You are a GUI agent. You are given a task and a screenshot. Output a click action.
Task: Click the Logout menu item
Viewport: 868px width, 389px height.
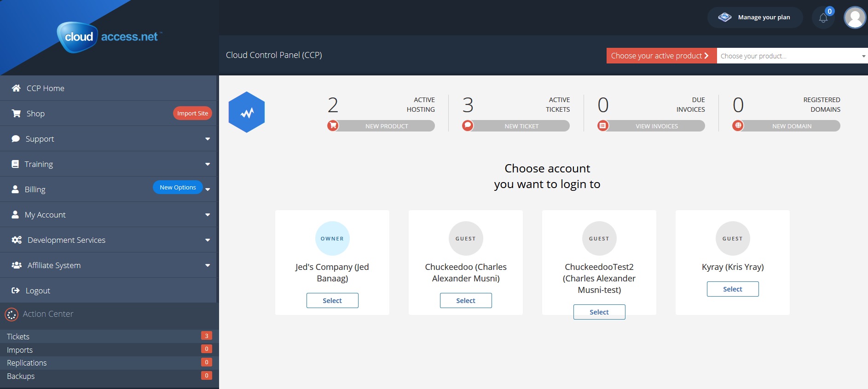point(108,290)
